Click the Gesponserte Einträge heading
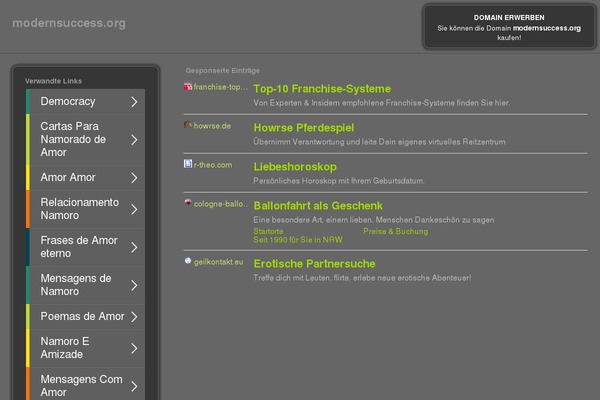The image size is (600, 400). [223, 70]
